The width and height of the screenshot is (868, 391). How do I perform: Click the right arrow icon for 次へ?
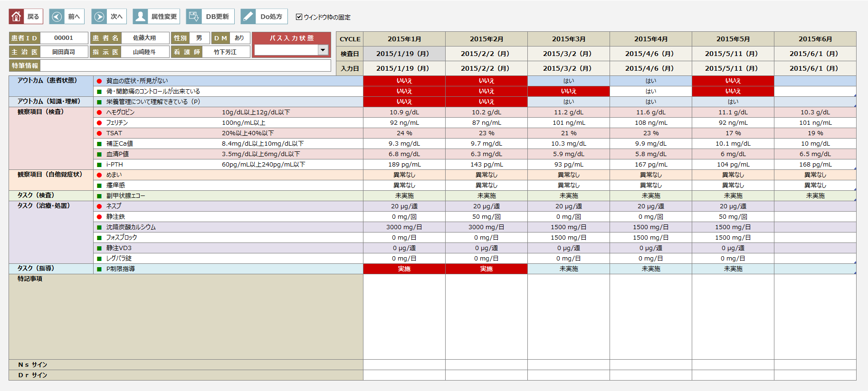click(x=99, y=17)
